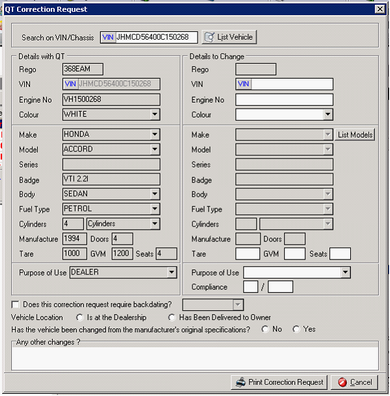Close the QT Correction Request dialog
Viewport: 390px width, 396px height.
coord(380,9)
